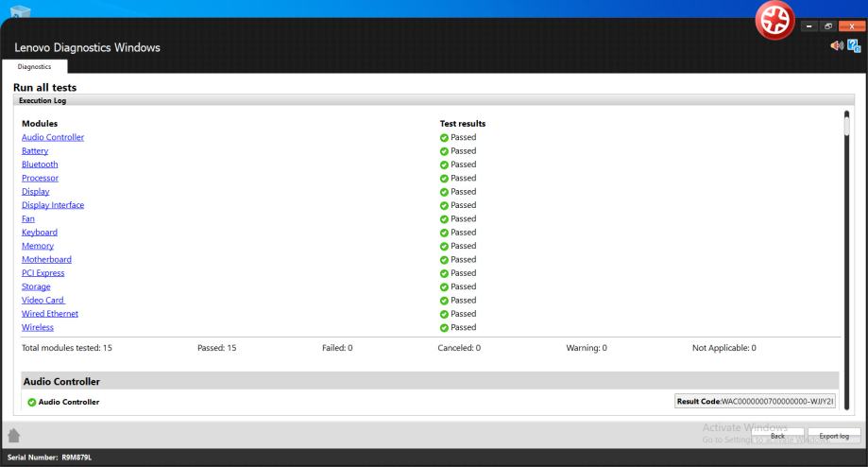Screen dimensions: 868x467
Task: Select the Wireless module link
Action: click(x=38, y=327)
